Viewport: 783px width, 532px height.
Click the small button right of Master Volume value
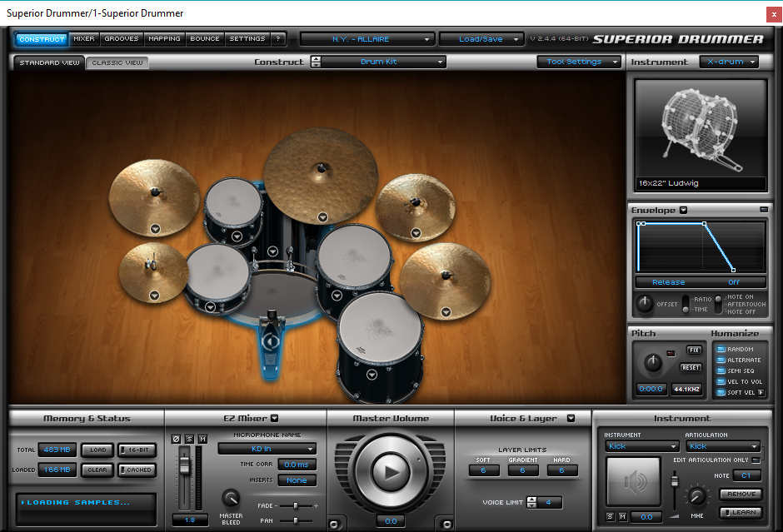point(447,524)
